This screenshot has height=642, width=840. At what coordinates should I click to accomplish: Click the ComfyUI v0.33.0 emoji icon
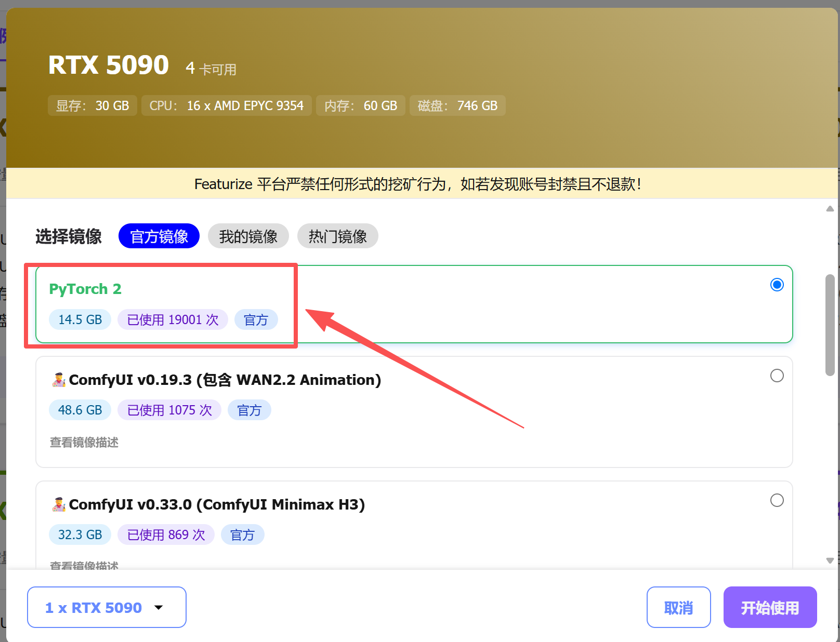click(59, 504)
